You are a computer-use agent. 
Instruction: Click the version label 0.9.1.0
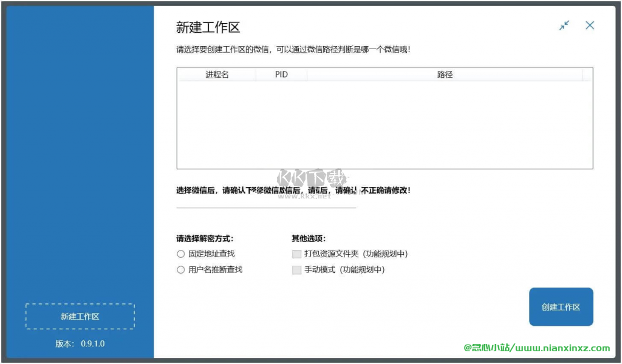79,343
